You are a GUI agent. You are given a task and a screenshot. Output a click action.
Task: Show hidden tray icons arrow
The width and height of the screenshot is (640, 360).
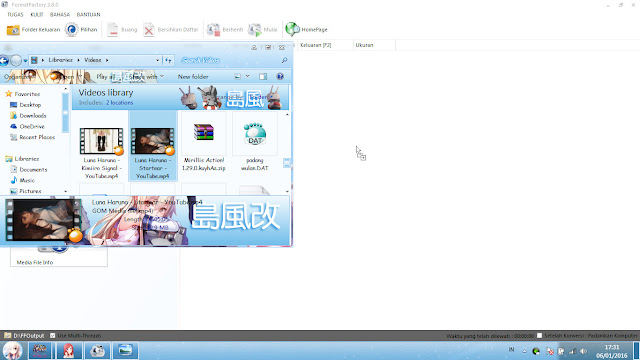[524, 351]
